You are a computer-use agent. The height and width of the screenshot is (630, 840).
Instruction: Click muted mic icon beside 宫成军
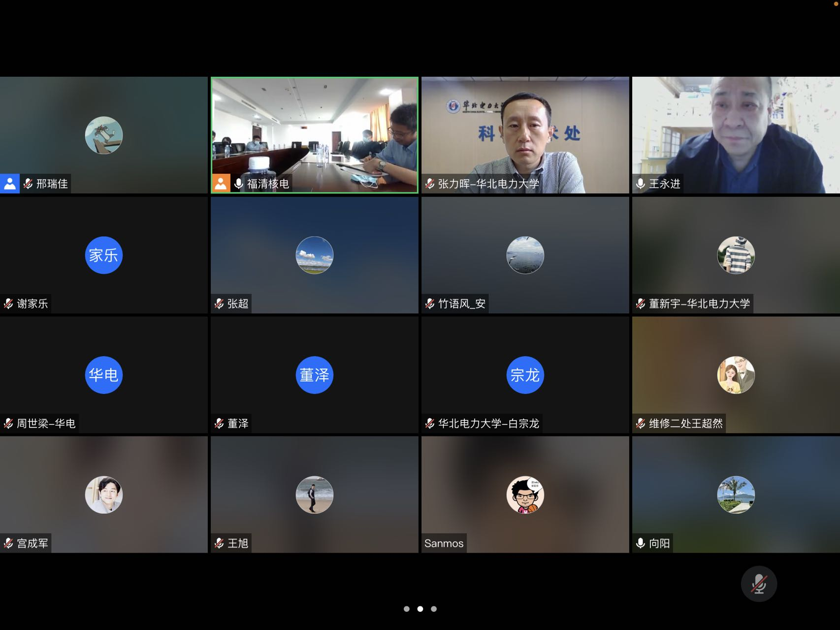point(8,543)
